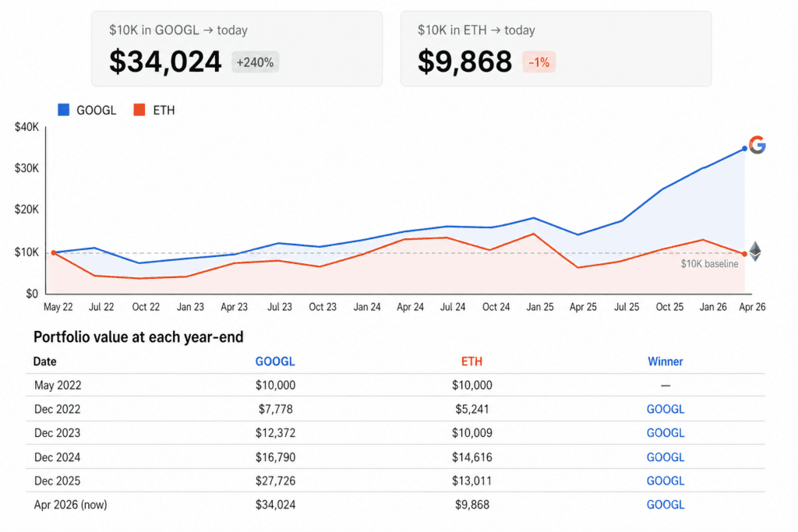Click the $9,868 ETH headline value
This screenshot has height=532, width=798.
tap(464, 62)
